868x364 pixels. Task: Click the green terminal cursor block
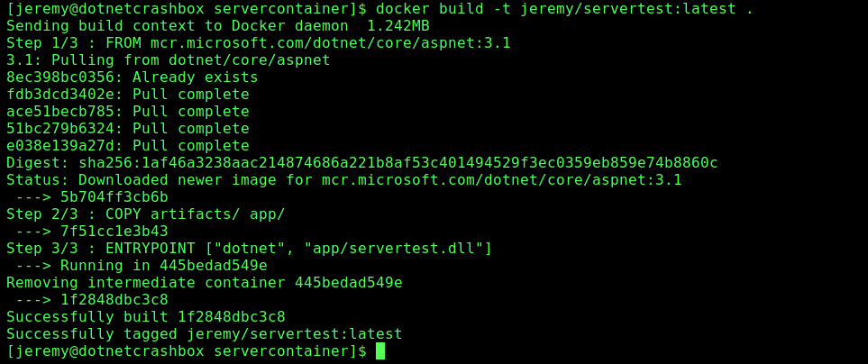tap(380, 350)
